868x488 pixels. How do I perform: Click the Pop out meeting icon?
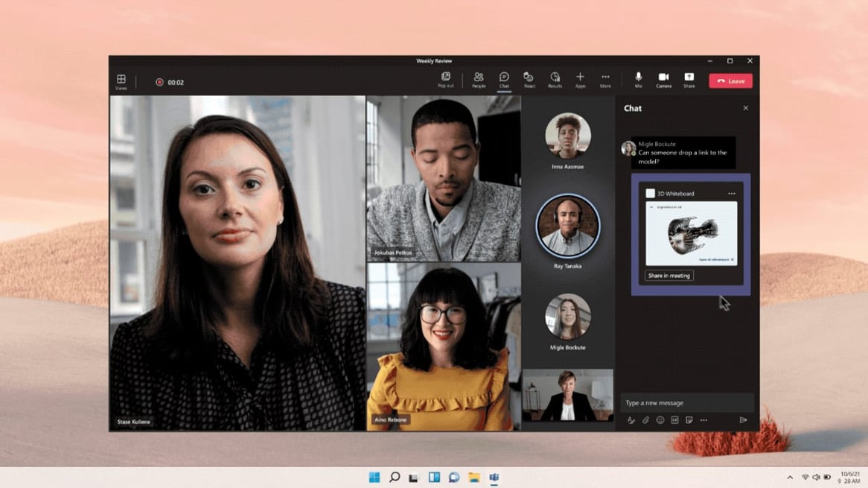(445, 78)
